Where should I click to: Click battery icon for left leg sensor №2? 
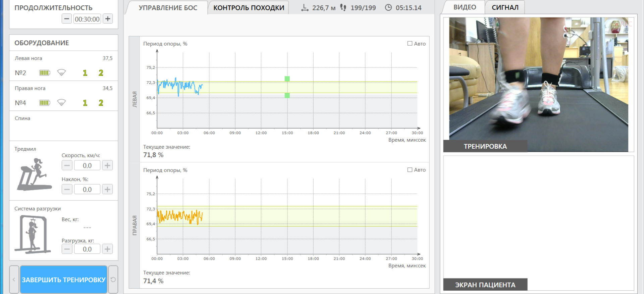pos(44,73)
